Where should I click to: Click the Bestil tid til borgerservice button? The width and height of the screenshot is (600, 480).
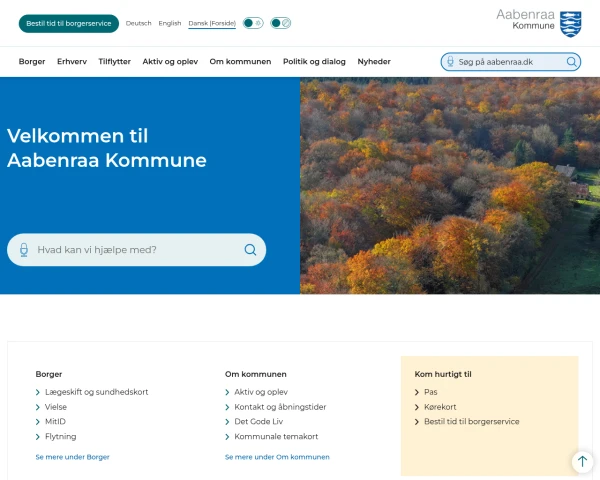coord(68,23)
